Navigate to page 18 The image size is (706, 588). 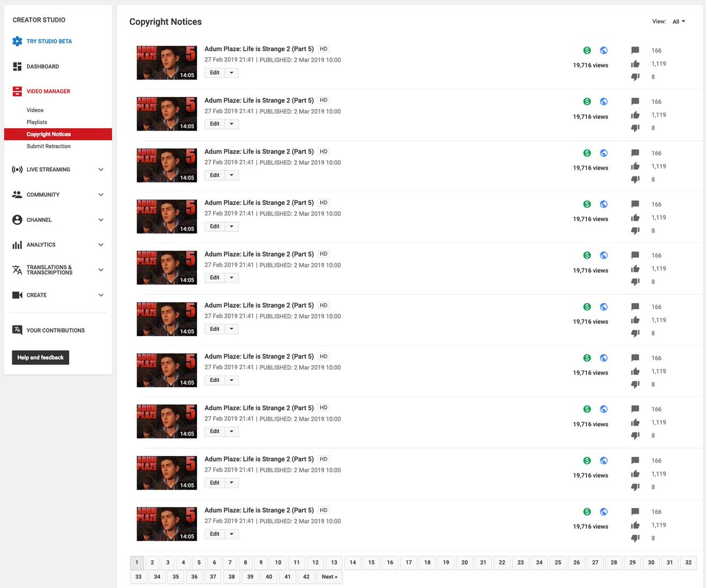tap(427, 562)
